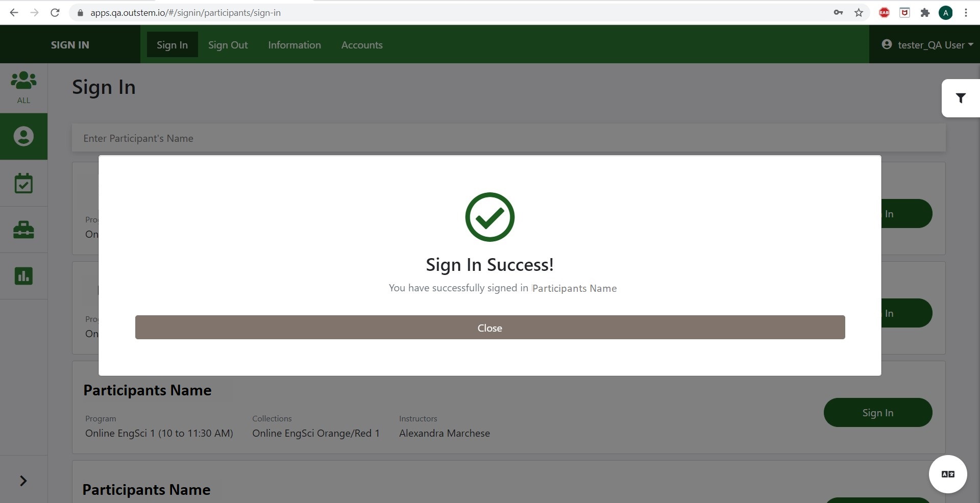Image resolution: width=980 pixels, height=503 pixels.
Task: Click the address bar URL
Action: coord(185,13)
